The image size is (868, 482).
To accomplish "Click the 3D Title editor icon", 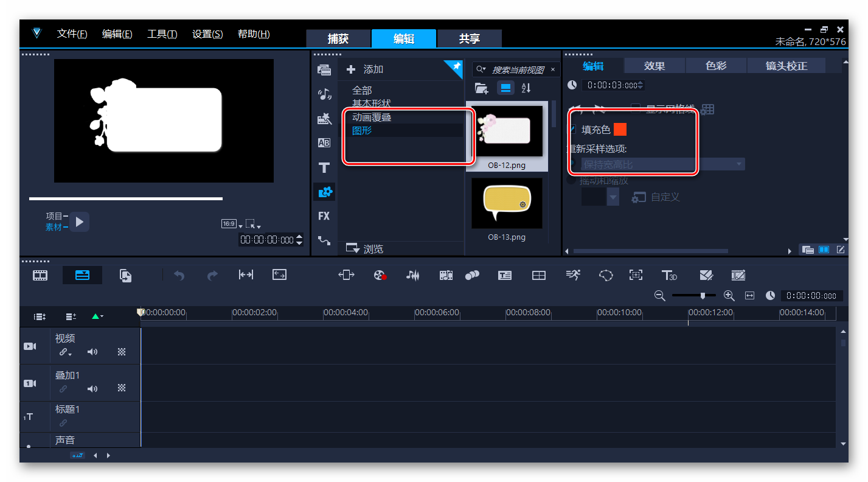I will (x=669, y=275).
